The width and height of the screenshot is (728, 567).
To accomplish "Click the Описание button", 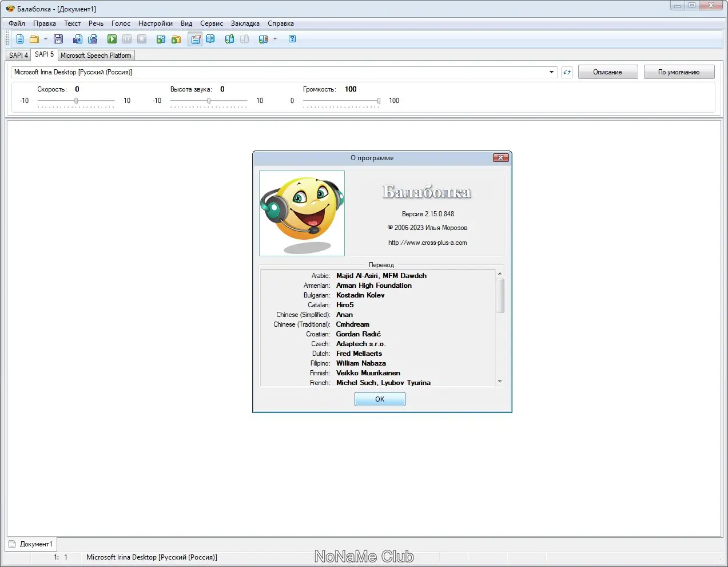I will tap(607, 72).
